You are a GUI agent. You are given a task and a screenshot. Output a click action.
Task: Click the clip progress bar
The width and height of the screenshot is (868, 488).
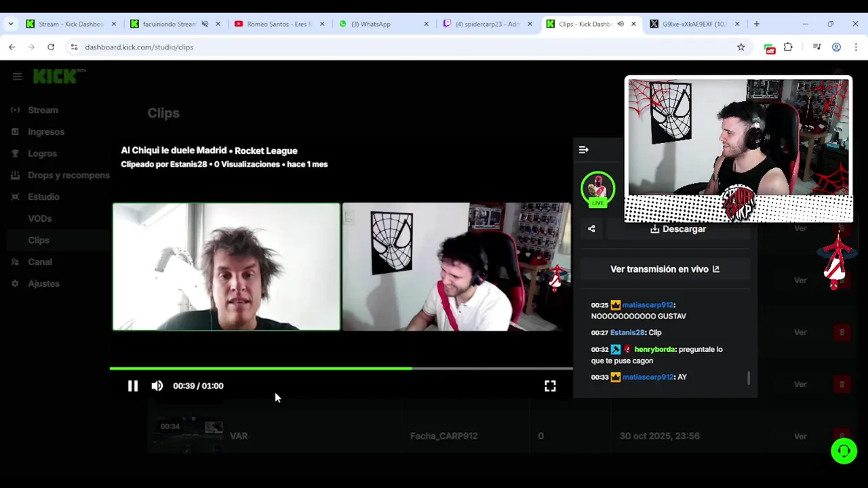point(341,369)
